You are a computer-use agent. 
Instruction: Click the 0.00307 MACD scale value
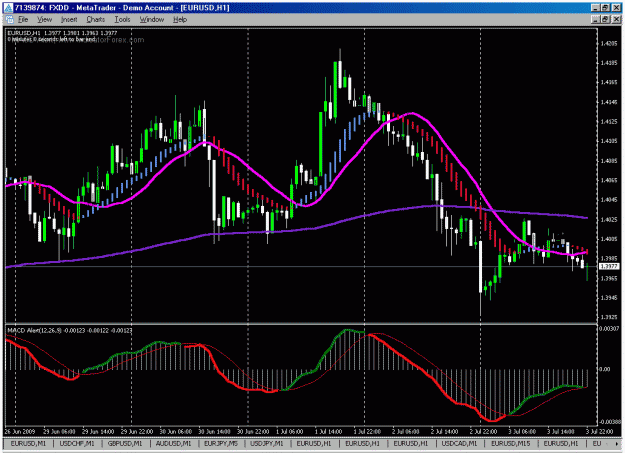(x=610, y=329)
